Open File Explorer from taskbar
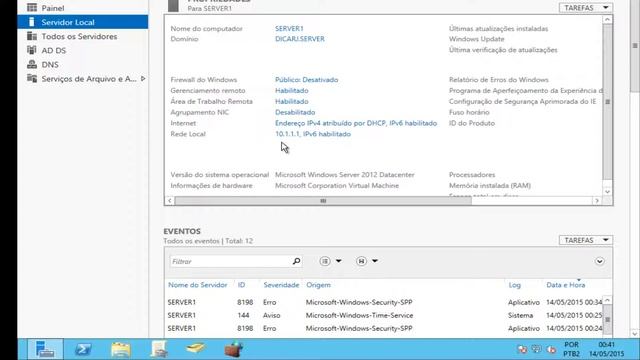The height and width of the screenshot is (360, 640). click(x=121, y=349)
